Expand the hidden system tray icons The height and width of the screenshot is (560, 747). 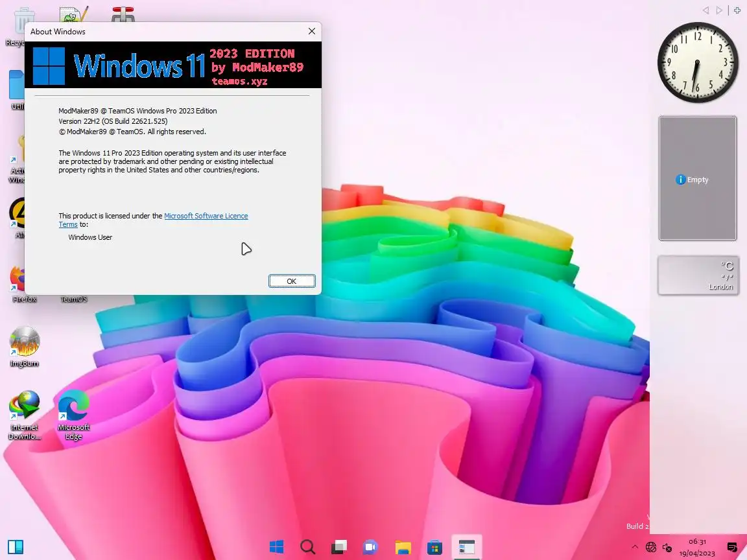[x=635, y=547]
